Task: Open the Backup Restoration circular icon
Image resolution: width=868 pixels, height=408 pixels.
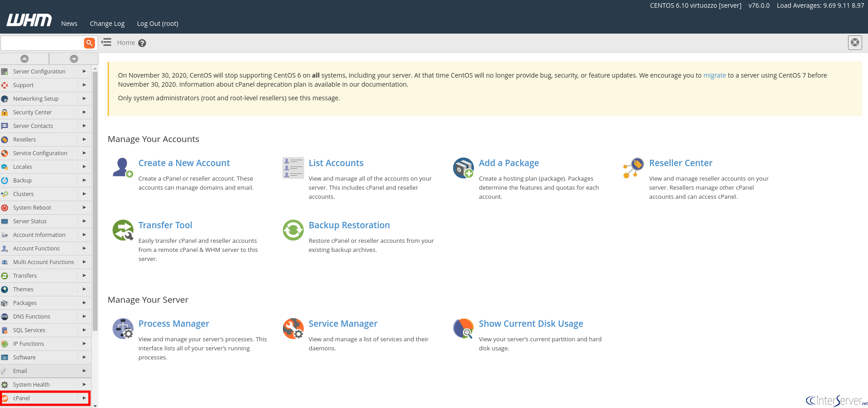Action: tap(293, 230)
